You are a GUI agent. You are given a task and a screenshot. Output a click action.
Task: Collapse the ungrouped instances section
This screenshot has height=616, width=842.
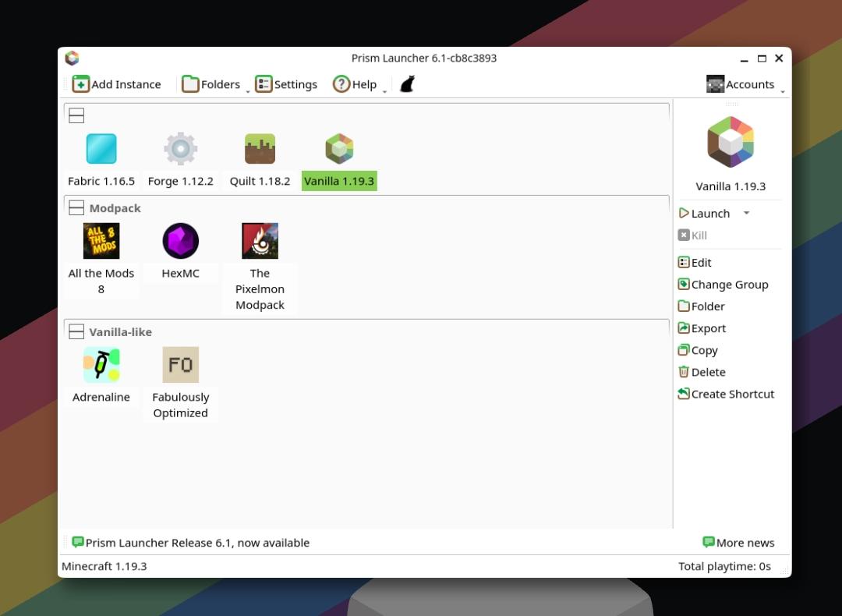tap(76, 115)
